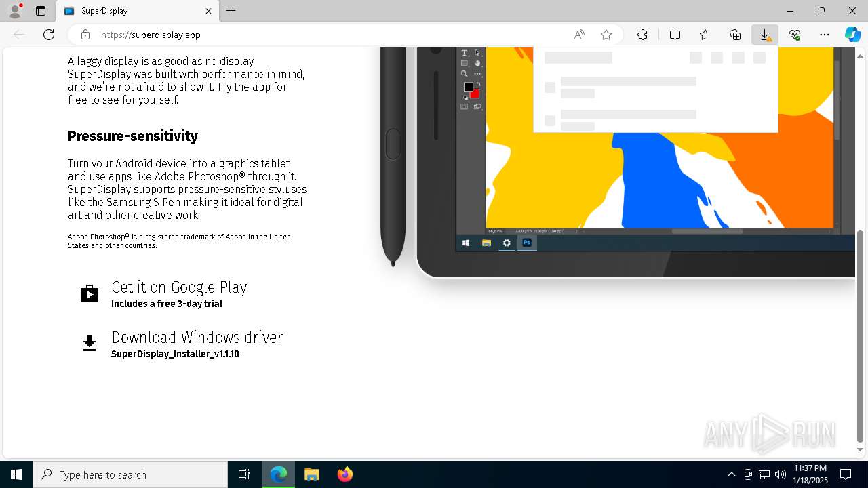Open the network icon in system tray
This screenshot has width=868, height=488.
[764, 474]
